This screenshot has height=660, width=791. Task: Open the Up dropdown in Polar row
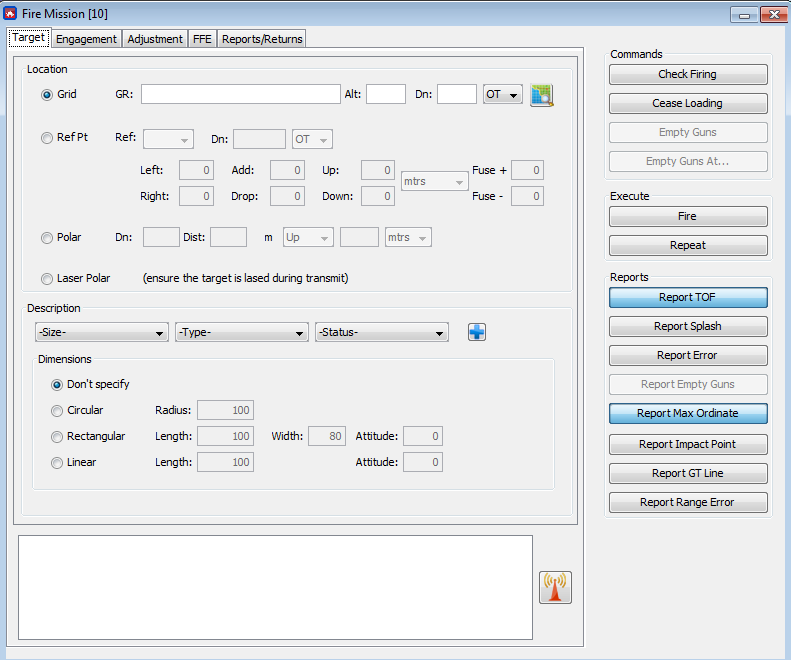pos(308,237)
